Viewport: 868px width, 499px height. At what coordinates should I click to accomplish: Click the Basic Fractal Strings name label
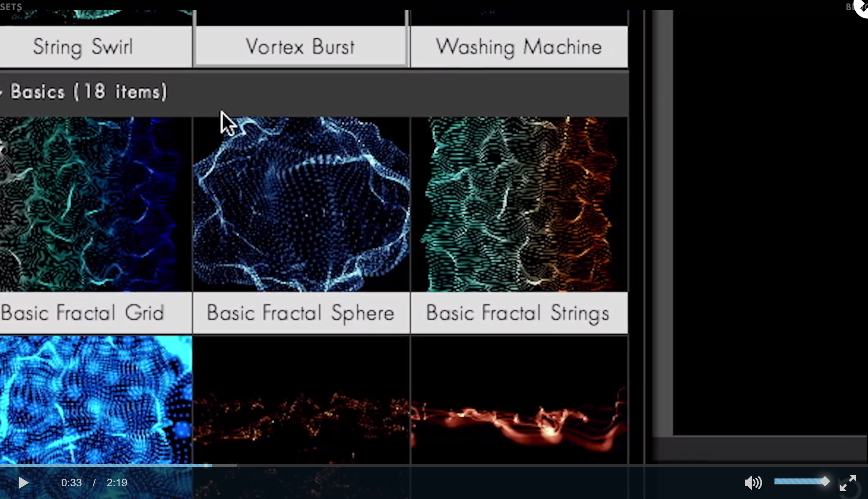(x=518, y=313)
